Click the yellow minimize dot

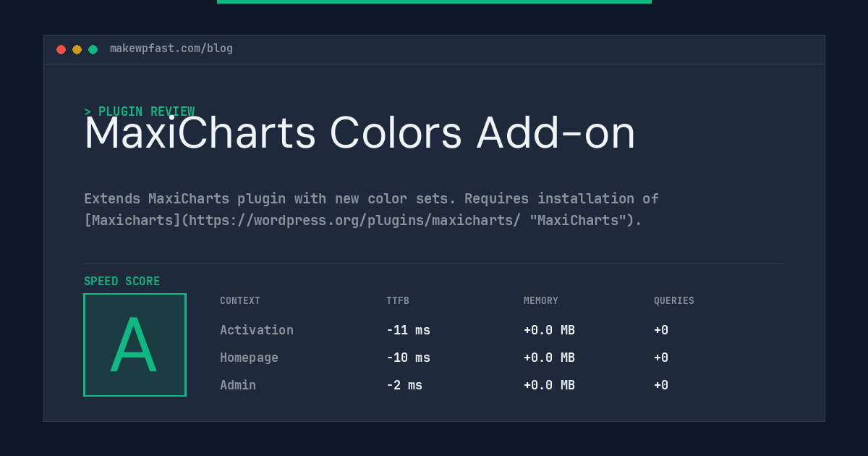[77, 49]
